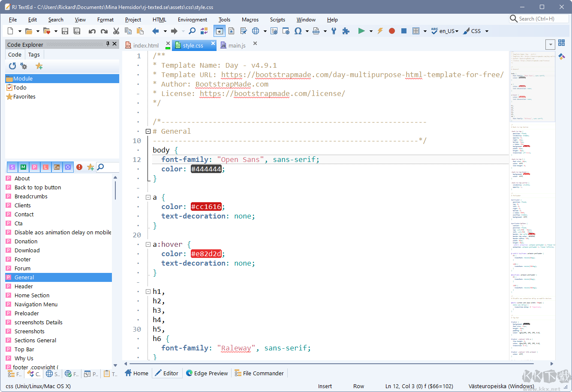Click the #cc1616 color swatch
572x392 pixels.
pyautogui.click(x=206, y=206)
